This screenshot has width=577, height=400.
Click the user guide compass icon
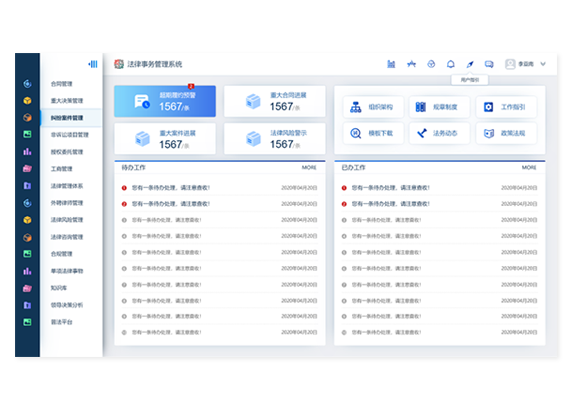coord(470,64)
